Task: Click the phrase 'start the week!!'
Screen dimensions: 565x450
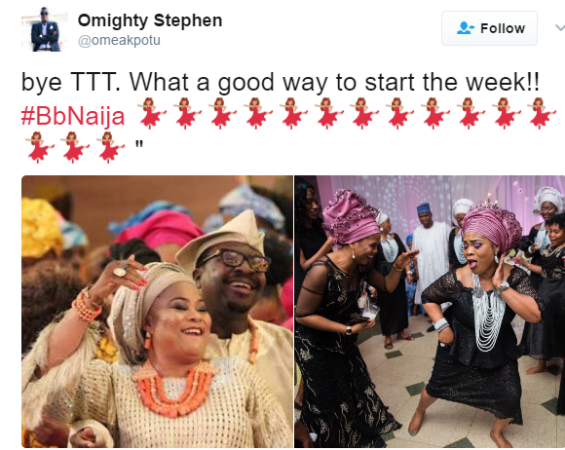Action: pos(452,83)
